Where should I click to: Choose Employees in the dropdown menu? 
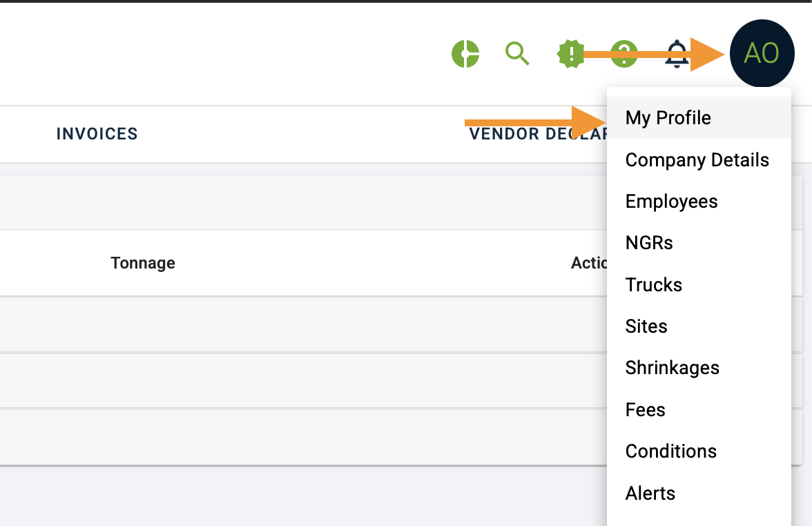[x=671, y=202]
